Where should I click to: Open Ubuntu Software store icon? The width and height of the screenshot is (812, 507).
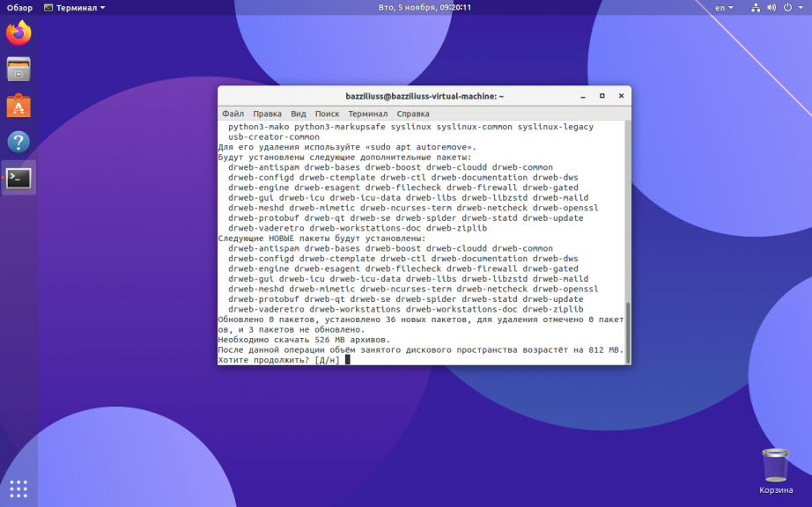coord(18,106)
